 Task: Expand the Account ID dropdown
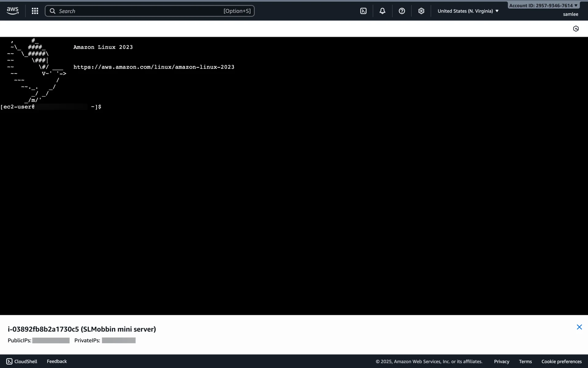coord(543,6)
